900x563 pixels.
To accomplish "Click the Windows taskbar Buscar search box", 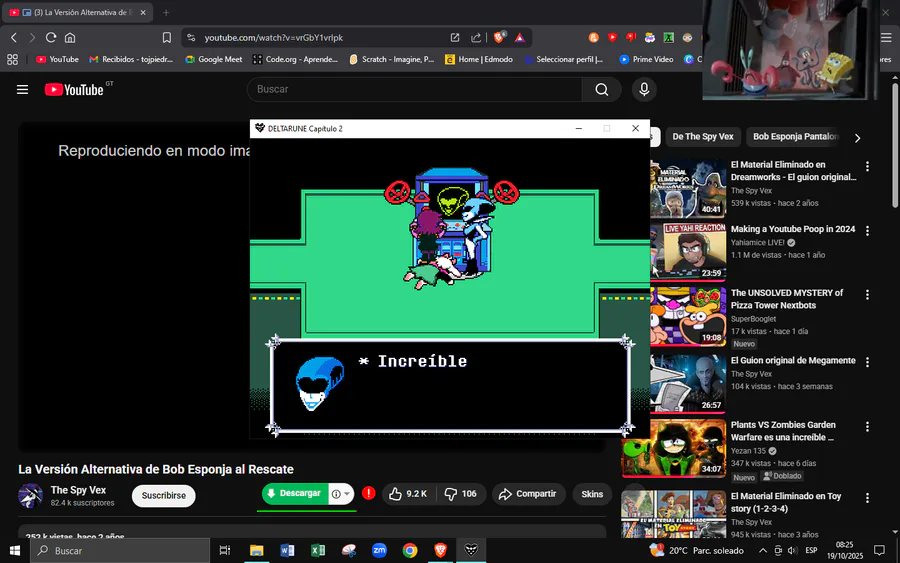I will pyautogui.click(x=120, y=550).
